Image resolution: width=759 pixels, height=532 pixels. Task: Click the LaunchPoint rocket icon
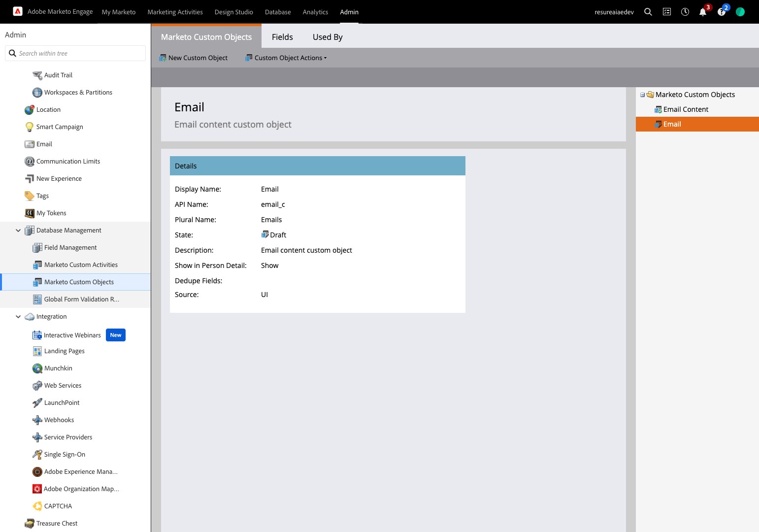click(x=37, y=403)
